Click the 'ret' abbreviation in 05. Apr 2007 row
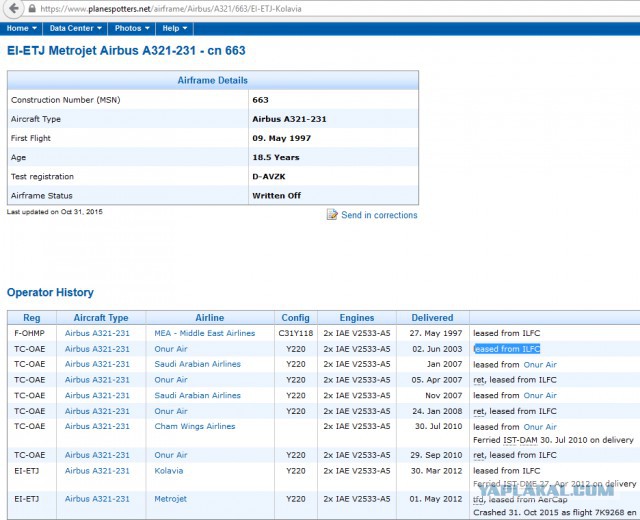Screen dimensions: 640x520 [479, 380]
